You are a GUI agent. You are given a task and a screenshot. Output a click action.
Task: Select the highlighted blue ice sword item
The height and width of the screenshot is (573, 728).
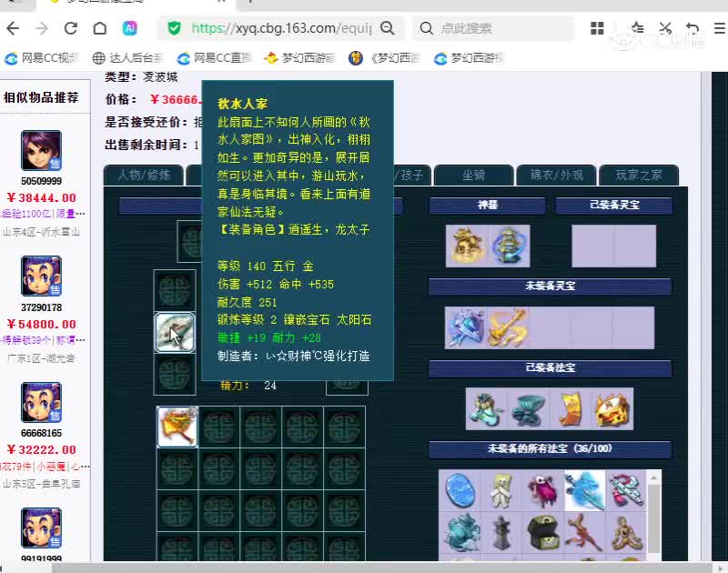584,490
